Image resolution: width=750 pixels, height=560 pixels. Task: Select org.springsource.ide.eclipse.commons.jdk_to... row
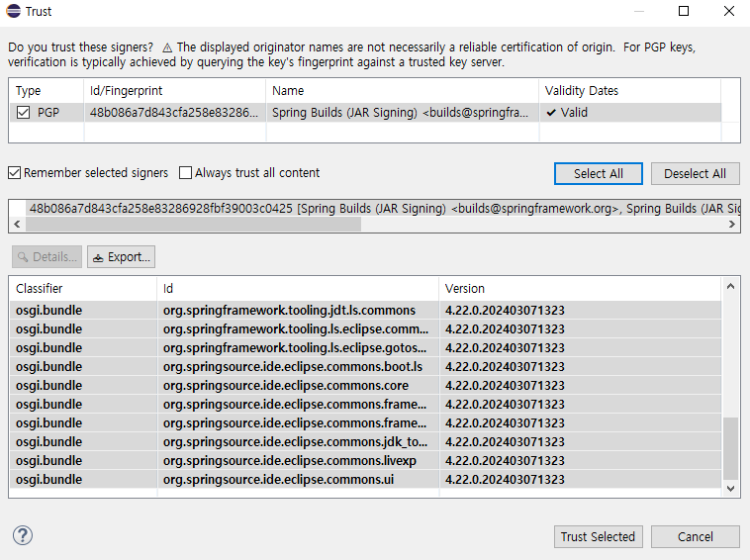click(x=365, y=442)
